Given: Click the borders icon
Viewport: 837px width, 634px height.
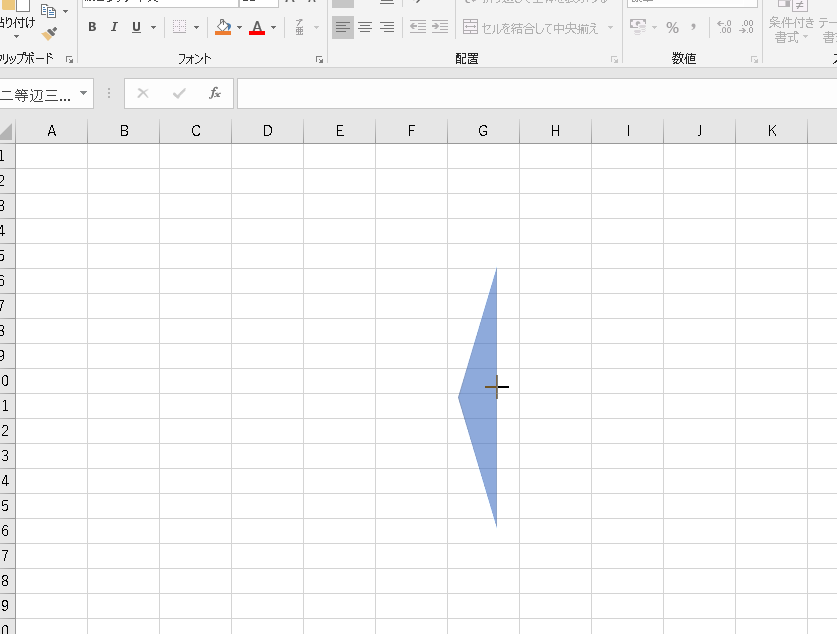Looking at the screenshot, I should click(x=179, y=27).
